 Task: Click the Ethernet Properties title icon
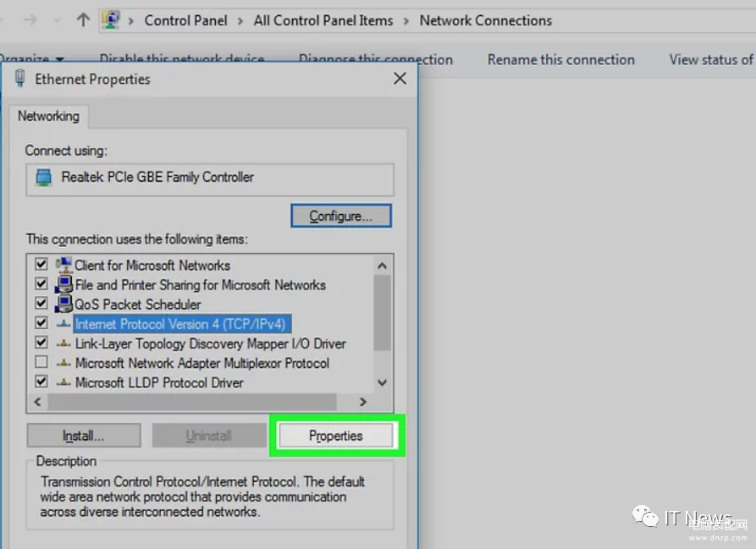(x=19, y=79)
